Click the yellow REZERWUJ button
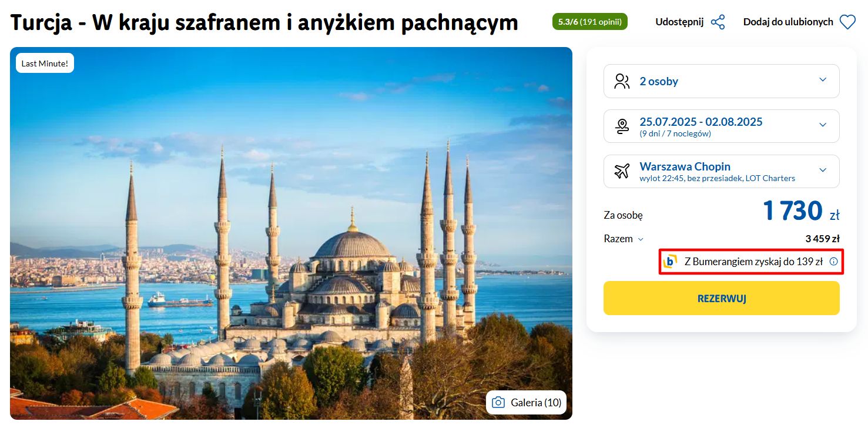 722,298
